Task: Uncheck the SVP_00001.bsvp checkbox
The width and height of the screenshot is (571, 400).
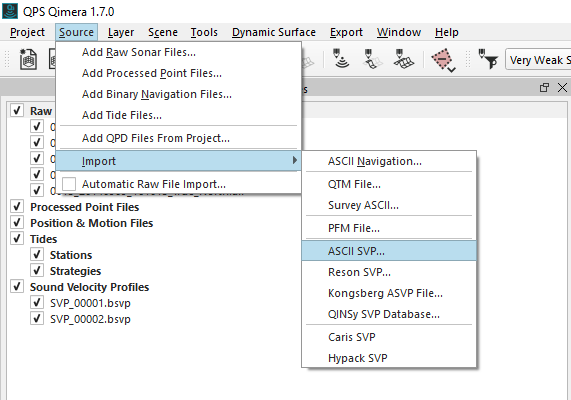Action: (x=37, y=302)
